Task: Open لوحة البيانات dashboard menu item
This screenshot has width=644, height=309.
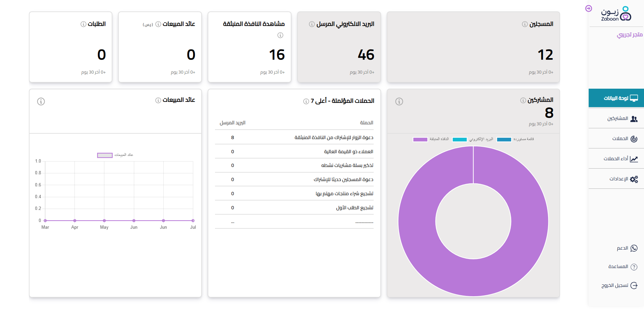Action: click(x=616, y=98)
